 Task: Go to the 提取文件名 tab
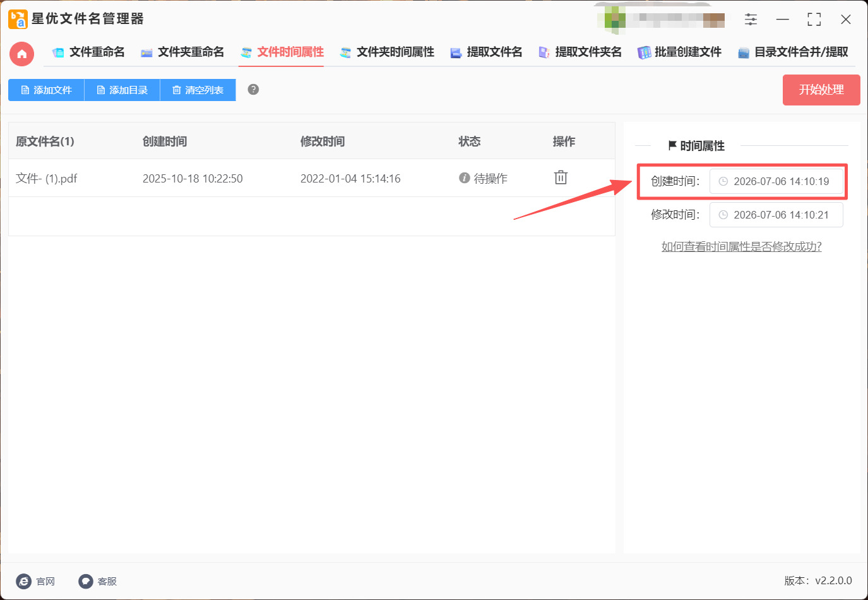(487, 52)
